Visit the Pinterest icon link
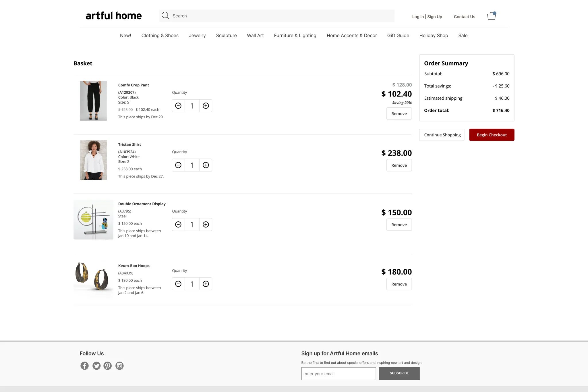The width and height of the screenshot is (588, 392). 108,366
